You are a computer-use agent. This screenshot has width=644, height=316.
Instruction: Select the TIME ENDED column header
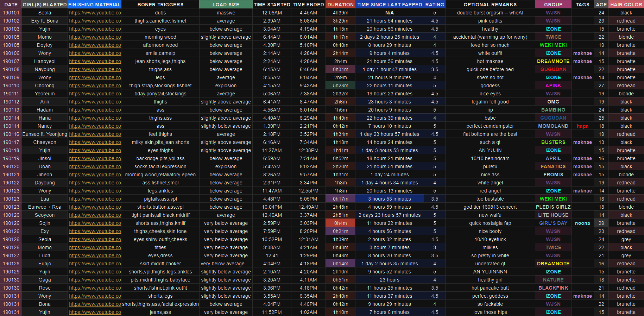[x=309, y=5]
